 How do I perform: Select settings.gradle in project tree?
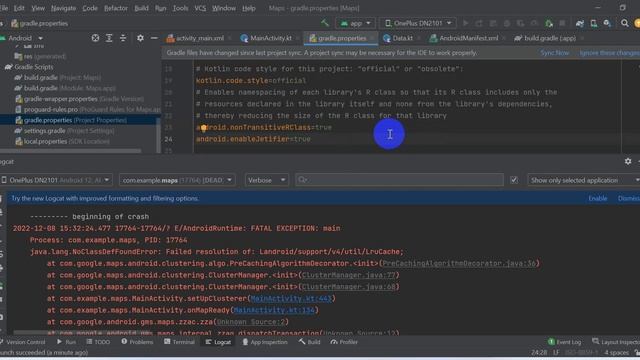64,131
